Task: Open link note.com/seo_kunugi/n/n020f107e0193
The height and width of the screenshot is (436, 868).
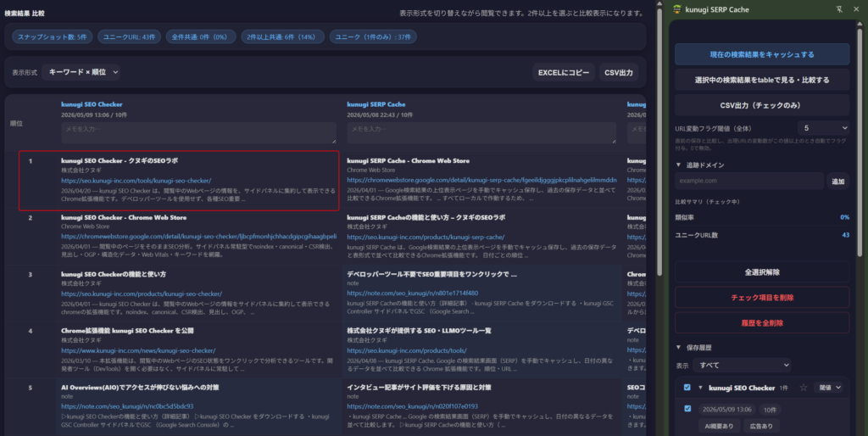Action: (413, 406)
